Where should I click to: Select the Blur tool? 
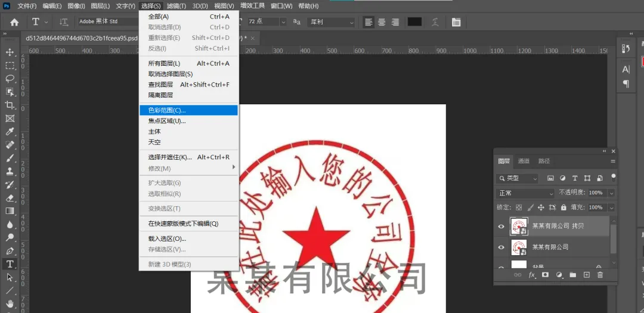point(10,224)
